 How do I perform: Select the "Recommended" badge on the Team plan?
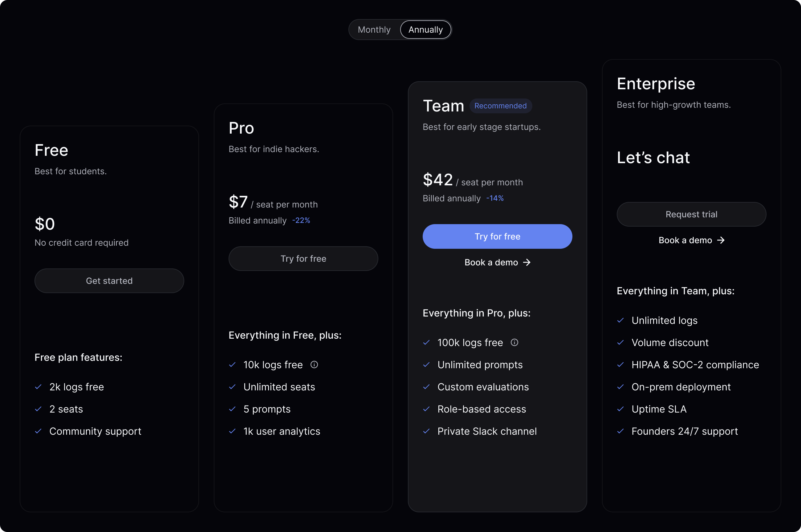tap(501, 106)
